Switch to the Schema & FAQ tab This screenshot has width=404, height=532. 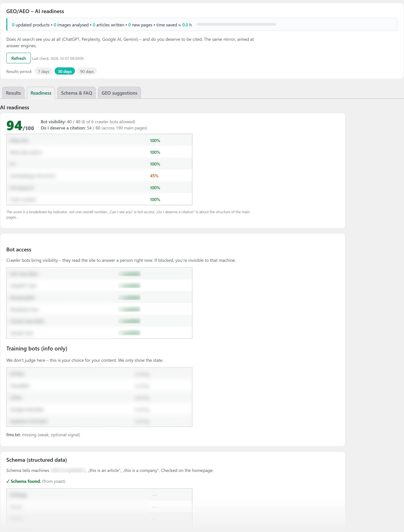[76, 93]
